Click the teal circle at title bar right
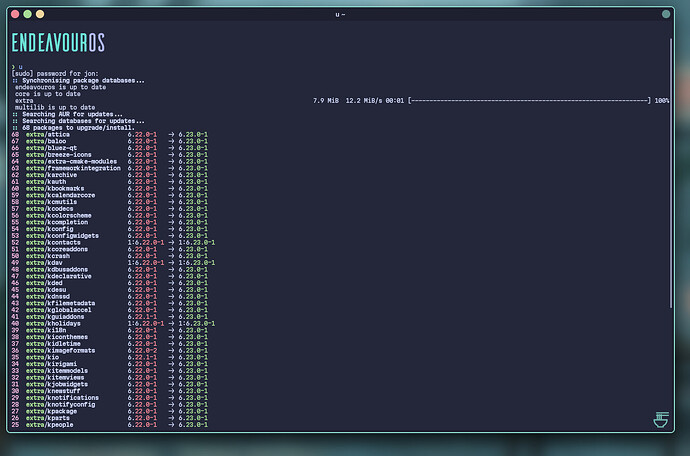 [x=666, y=14]
